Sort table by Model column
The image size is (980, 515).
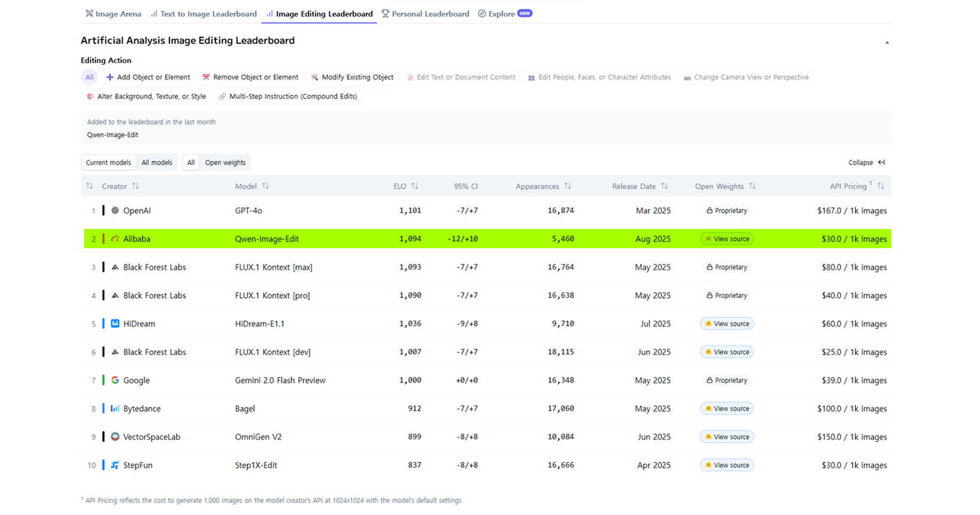(252, 186)
